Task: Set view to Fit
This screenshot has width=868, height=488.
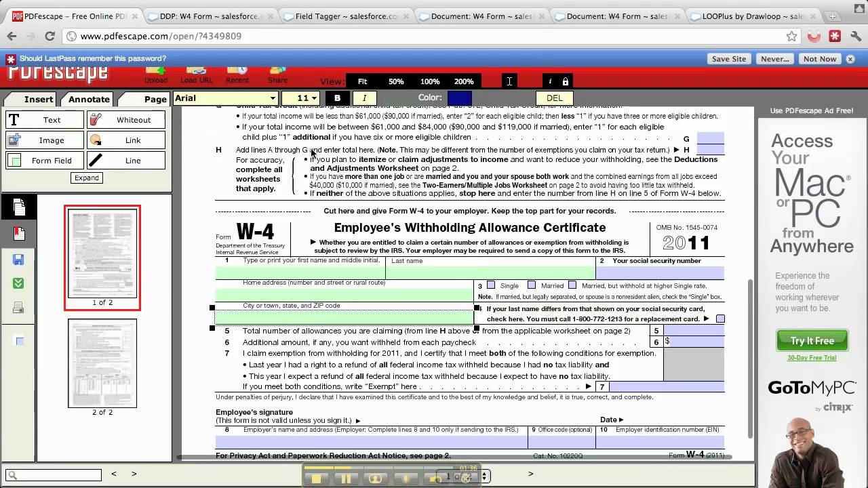Action: click(x=362, y=81)
